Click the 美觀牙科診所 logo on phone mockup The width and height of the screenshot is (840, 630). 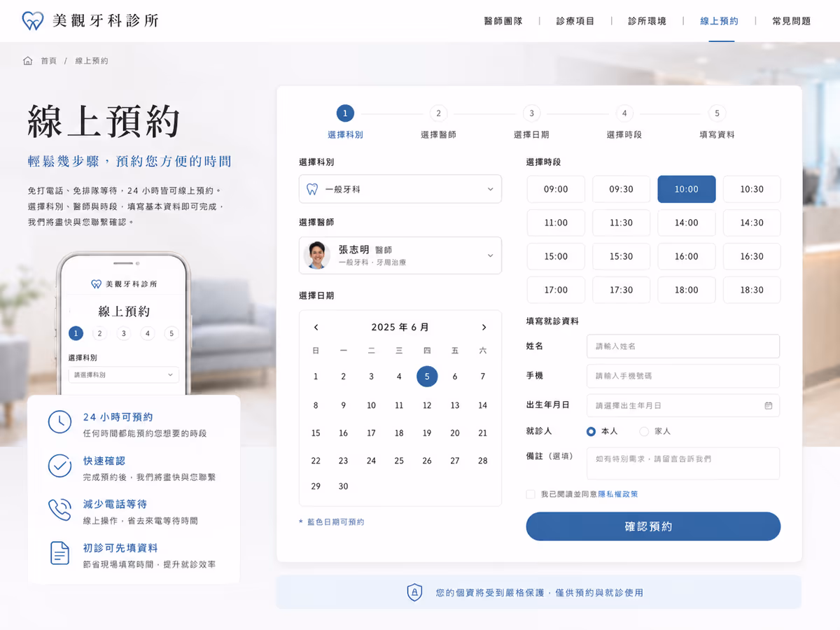coord(125,284)
